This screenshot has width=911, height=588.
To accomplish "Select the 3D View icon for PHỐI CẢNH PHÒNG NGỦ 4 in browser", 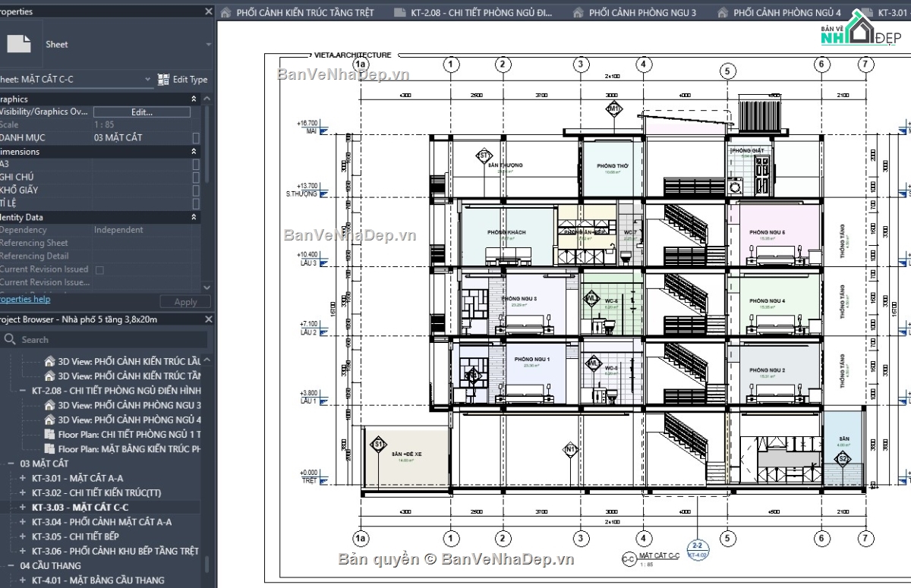I will pyautogui.click(x=50, y=420).
